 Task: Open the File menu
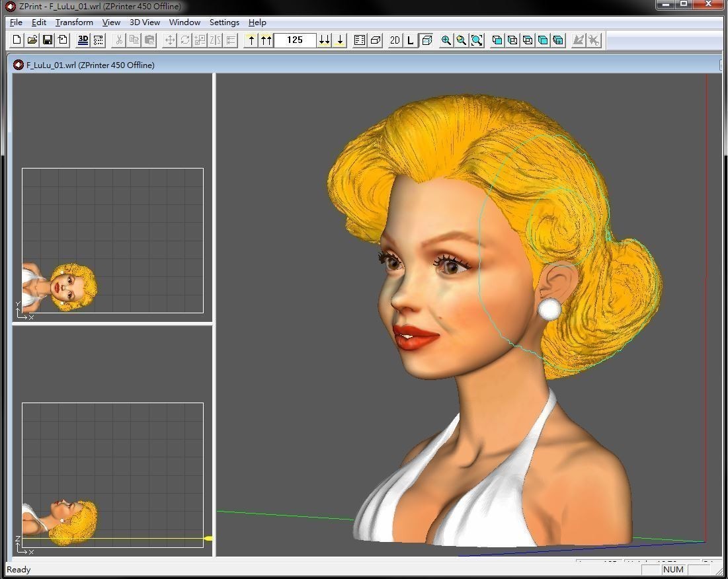tap(16, 22)
